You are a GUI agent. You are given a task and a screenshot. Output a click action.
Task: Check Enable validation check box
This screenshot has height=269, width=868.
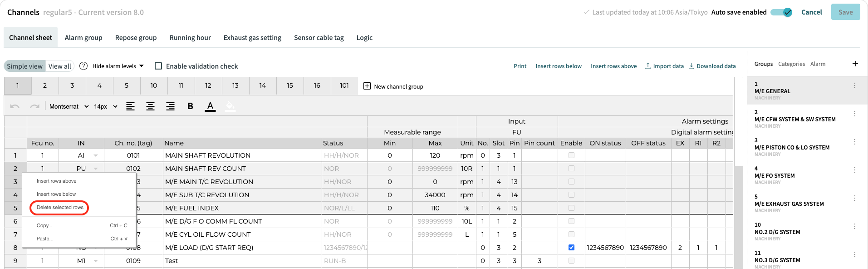tap(158, 66)
